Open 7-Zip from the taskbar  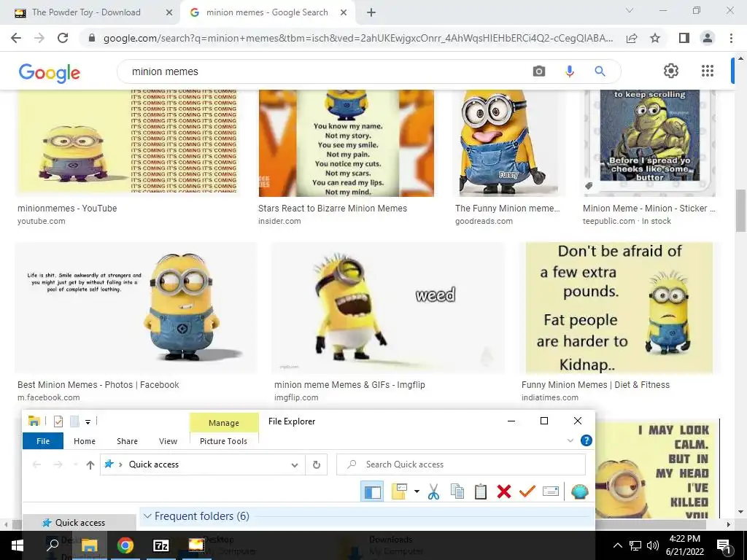(x=160, y=545)
